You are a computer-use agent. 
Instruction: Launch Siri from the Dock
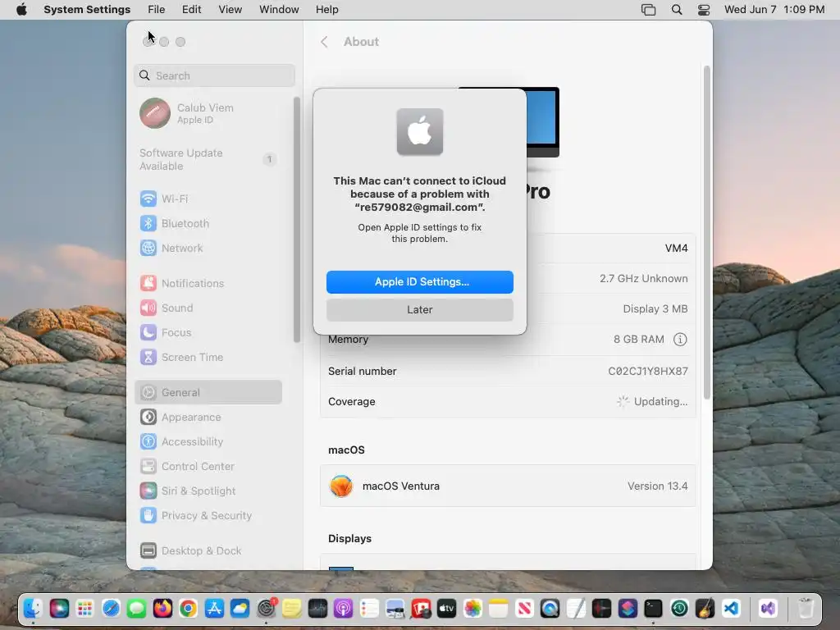(59, 609)
